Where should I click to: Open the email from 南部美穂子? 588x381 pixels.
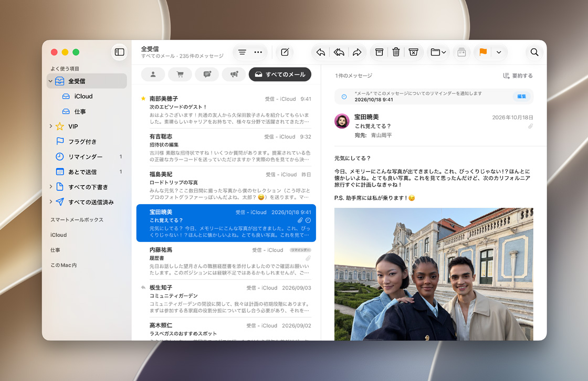[226, 110]
